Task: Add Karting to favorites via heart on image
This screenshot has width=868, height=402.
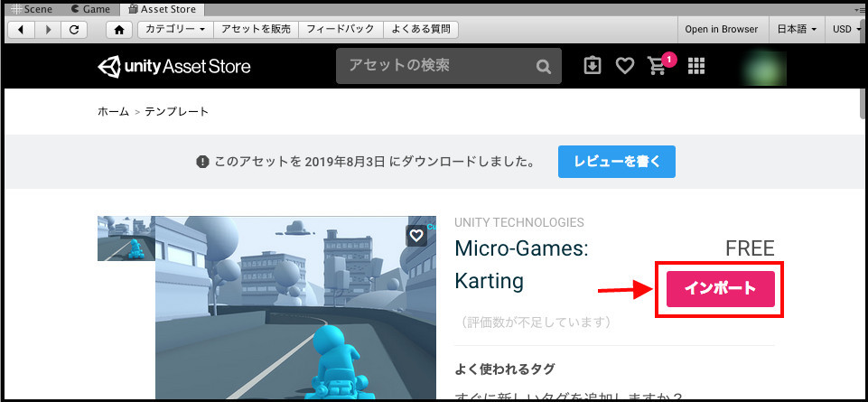Action: click(416, 236)
